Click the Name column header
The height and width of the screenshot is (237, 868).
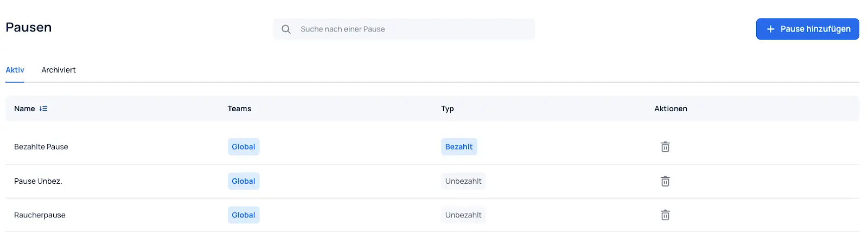pyautogui.click(x=24, y=108)
